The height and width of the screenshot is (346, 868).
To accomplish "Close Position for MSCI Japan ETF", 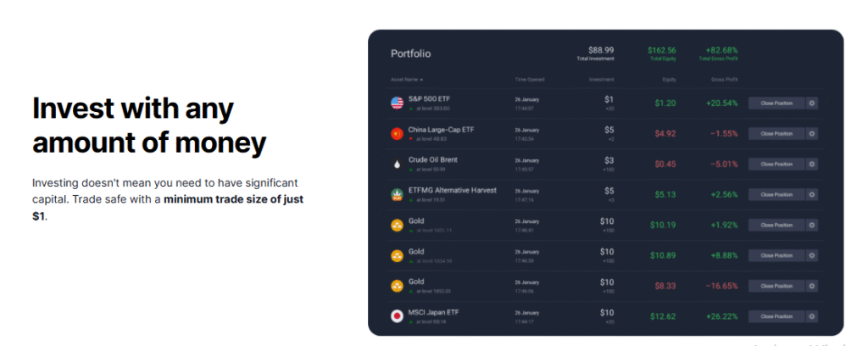I will pos(776,316).
